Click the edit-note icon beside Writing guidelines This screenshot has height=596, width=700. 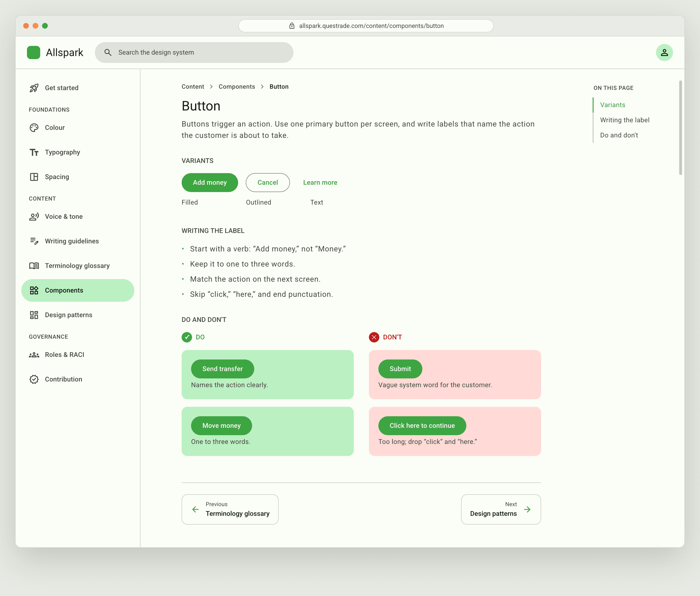click(x=34, y=241)
